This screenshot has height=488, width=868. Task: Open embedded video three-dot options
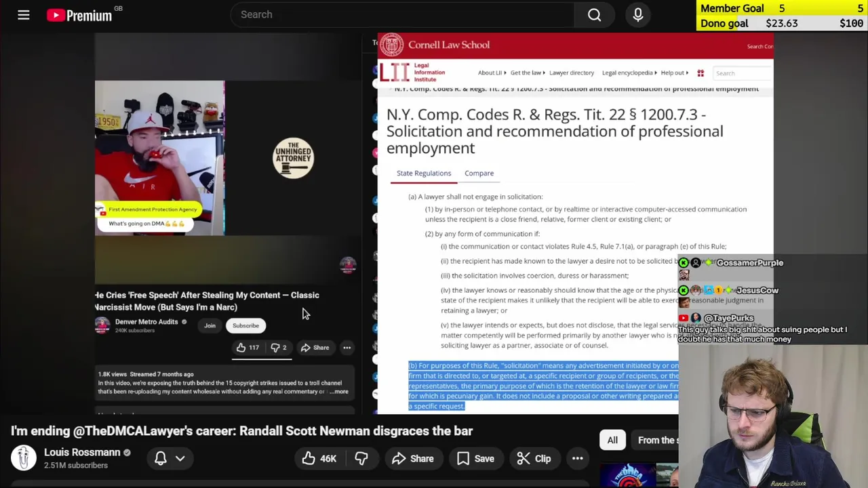pyautogui.click(x=347, y=348)
